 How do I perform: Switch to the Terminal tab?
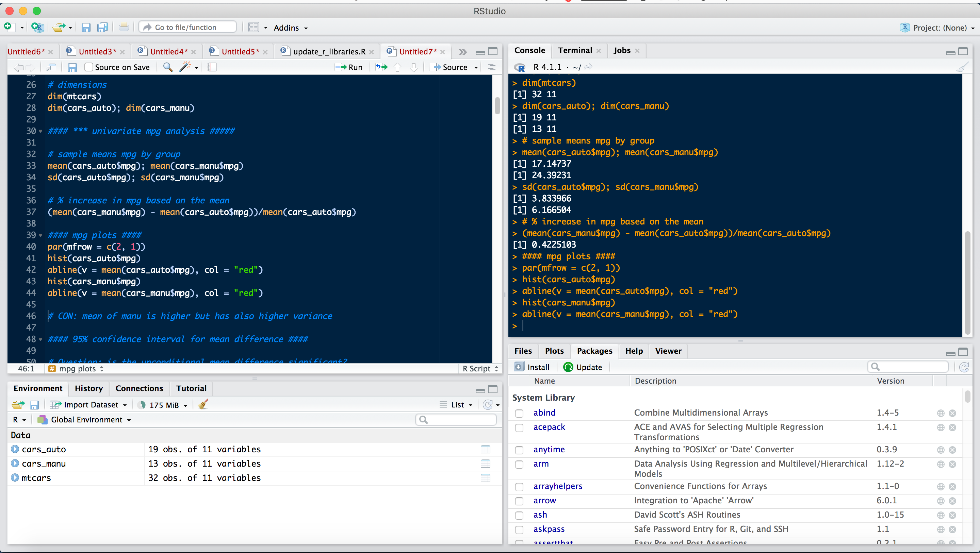[574, 50]
